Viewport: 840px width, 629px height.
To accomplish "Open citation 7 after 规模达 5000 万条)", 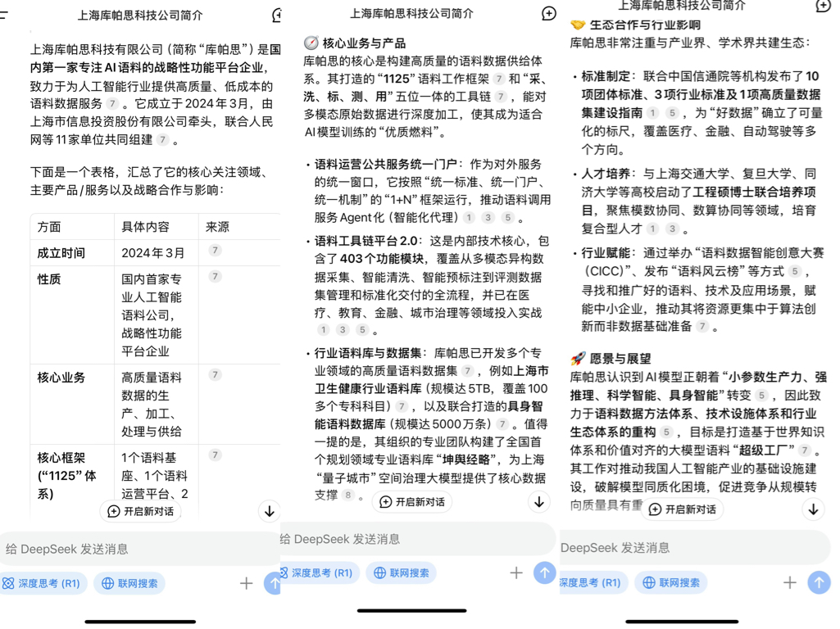I will pos(502,424).
